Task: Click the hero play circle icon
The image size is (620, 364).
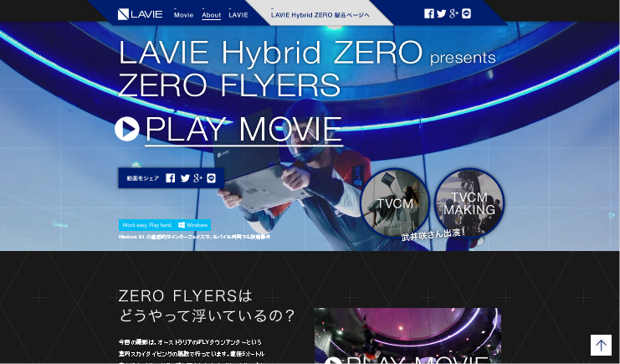Action: pos(127,129)
